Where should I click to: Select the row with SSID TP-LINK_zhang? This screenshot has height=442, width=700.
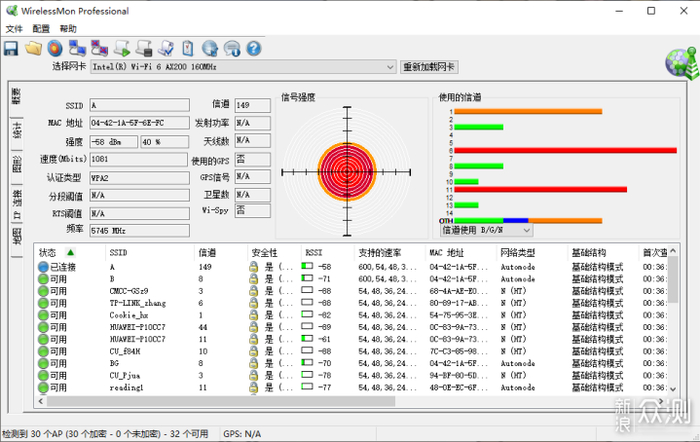[x=352, y=303]
